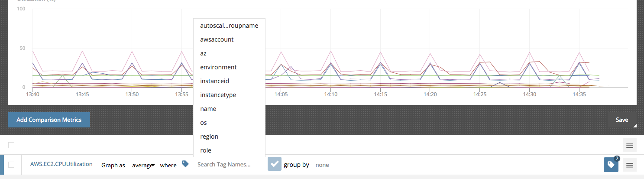Image resolution: width=644 pixels, height=179 pixels.
Task: Toggle the group by checkmark
Action: click(275, 164)
